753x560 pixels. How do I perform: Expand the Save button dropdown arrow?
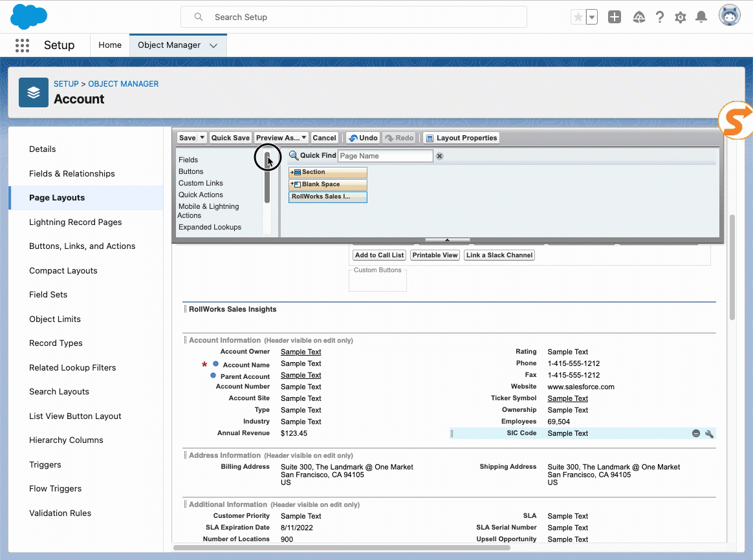[x=202, y=138]
